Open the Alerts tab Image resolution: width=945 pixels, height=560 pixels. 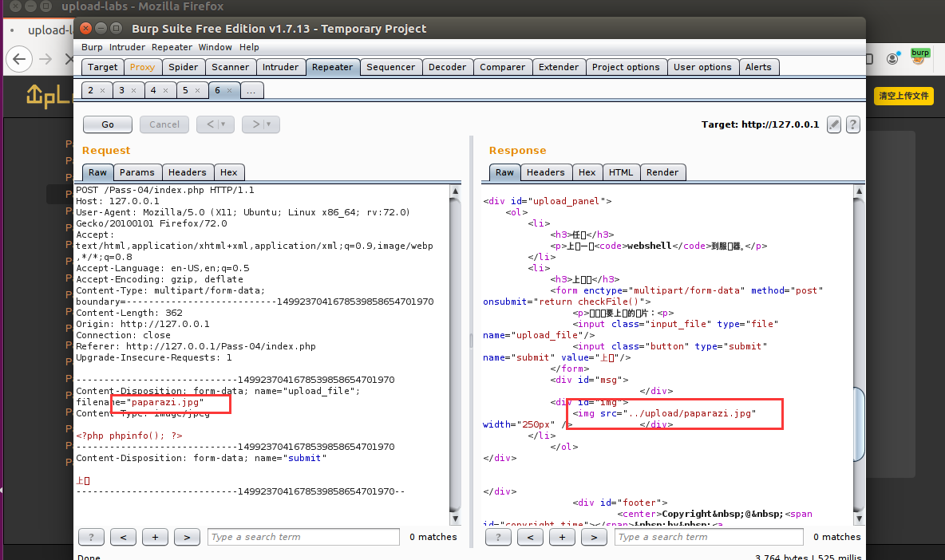pos(758,68)
